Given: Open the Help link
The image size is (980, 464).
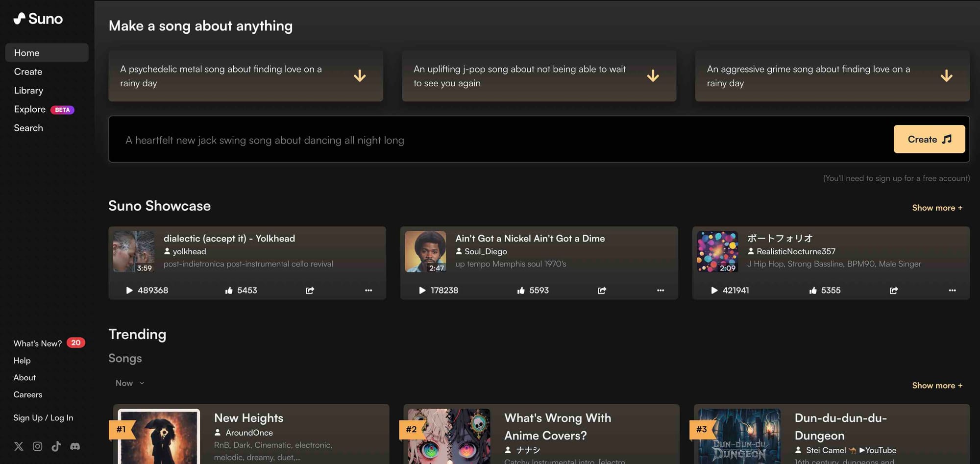Looking at the screenshot, I should click(x=22, y=360).
